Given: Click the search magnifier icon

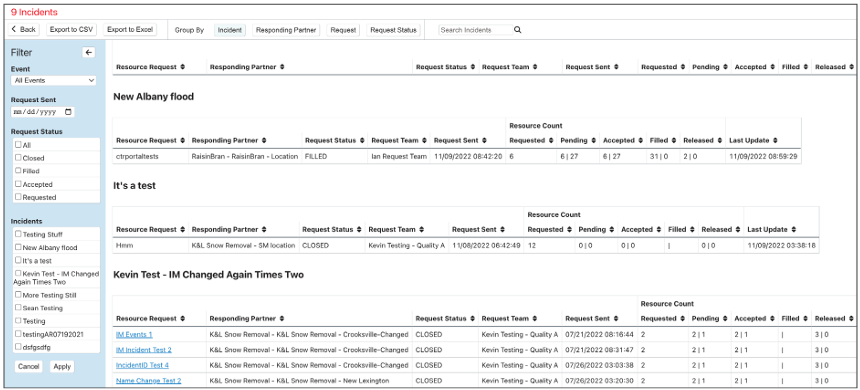Looking at the screenshot, I should tap(517, 30).
